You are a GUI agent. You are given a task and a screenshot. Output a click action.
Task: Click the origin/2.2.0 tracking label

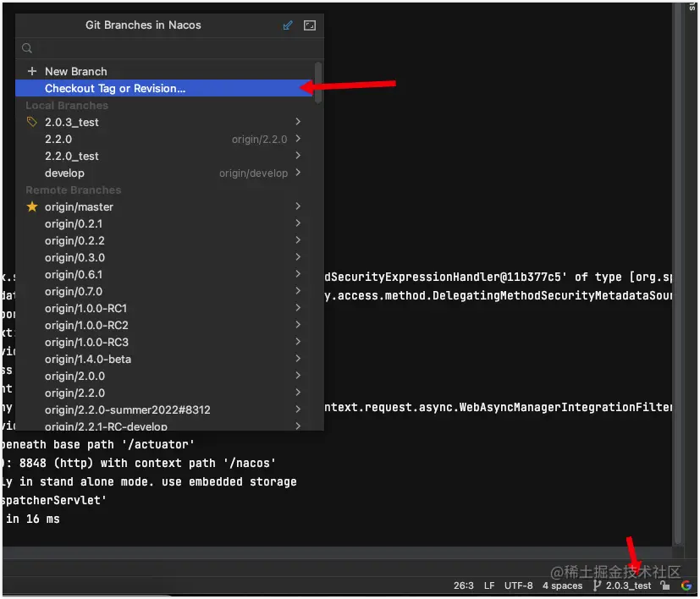(259, 140)
